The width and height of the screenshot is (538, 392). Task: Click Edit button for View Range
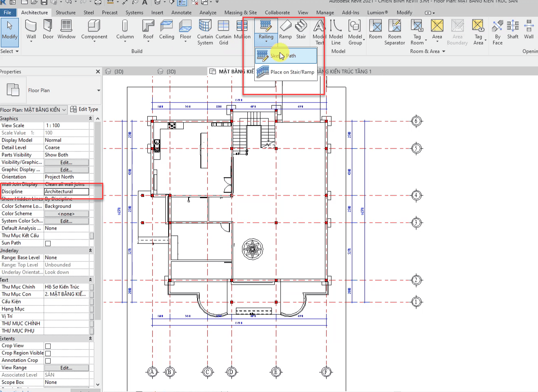[x=67, y=368]
